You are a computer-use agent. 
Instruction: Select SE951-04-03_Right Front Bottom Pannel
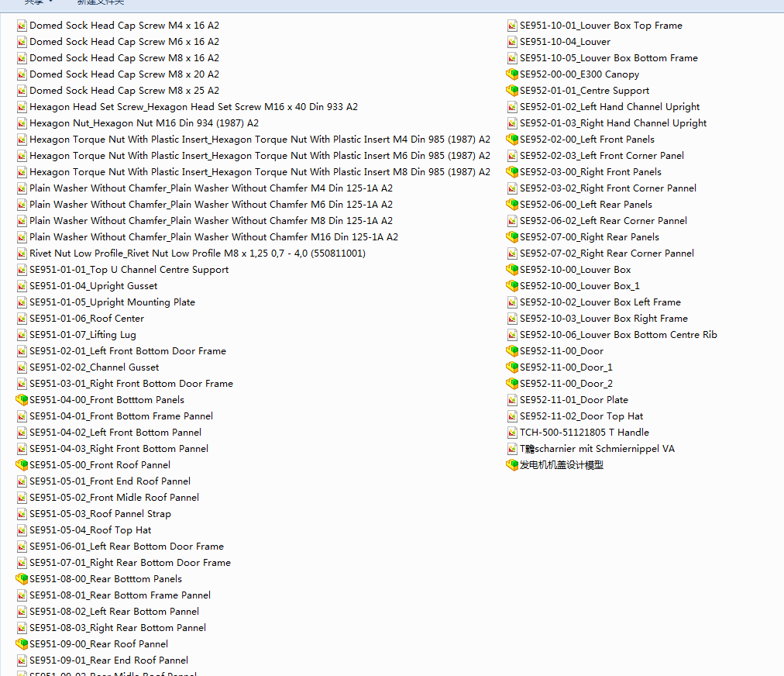(119, 449)
